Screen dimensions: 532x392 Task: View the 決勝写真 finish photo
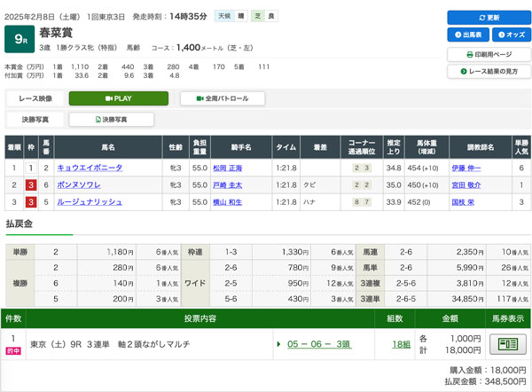(112, 119)
